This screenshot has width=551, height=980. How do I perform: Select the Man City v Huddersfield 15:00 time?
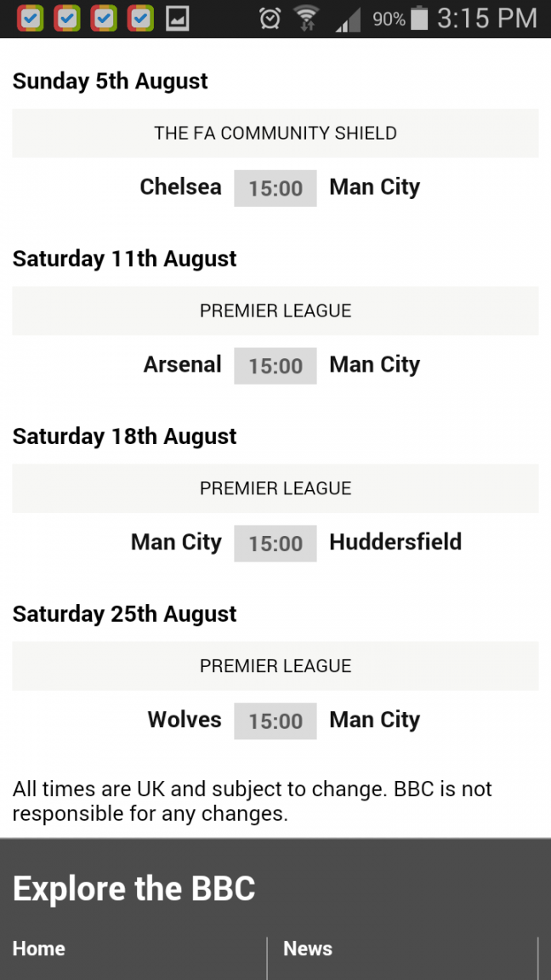coord(275,543)
